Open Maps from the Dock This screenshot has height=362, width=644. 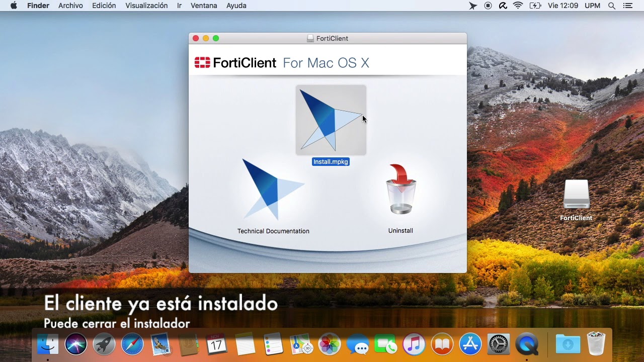301,344
